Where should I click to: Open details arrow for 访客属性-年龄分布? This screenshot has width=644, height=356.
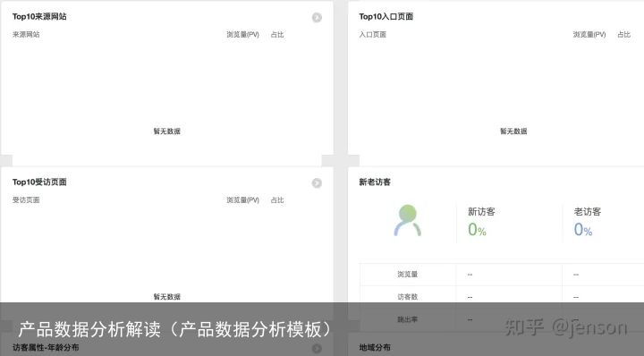point(317,348)
